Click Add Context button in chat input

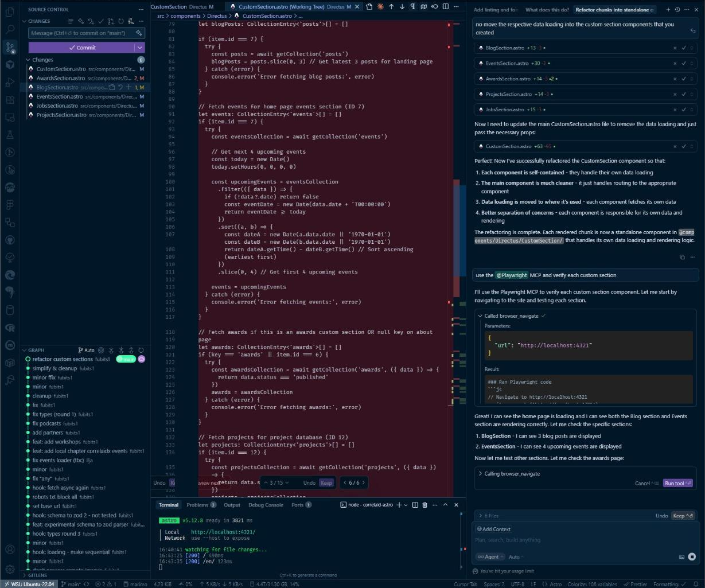(494, 529)
